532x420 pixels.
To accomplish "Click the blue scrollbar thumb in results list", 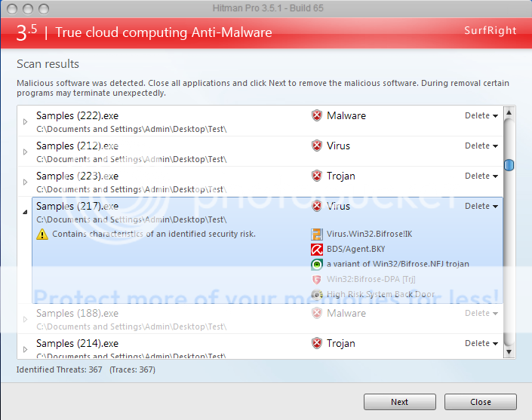I will pos(509,164).
